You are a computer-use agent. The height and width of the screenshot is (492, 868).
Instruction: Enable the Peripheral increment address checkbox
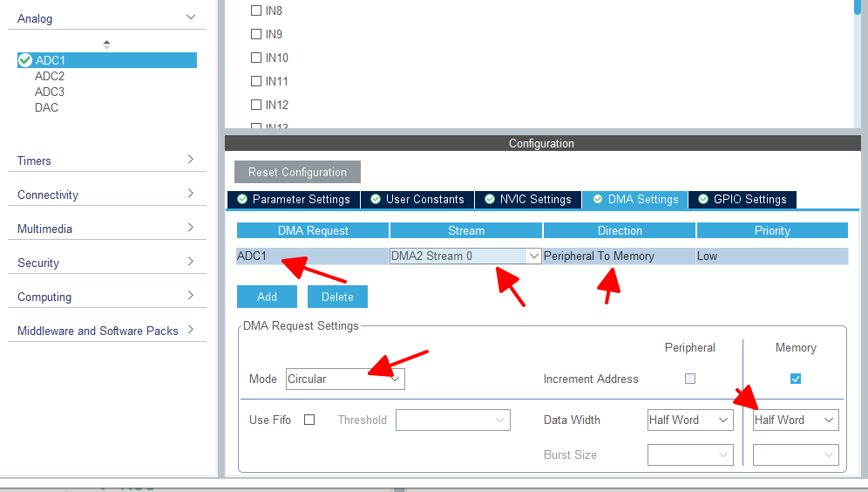tap(689, 379)
